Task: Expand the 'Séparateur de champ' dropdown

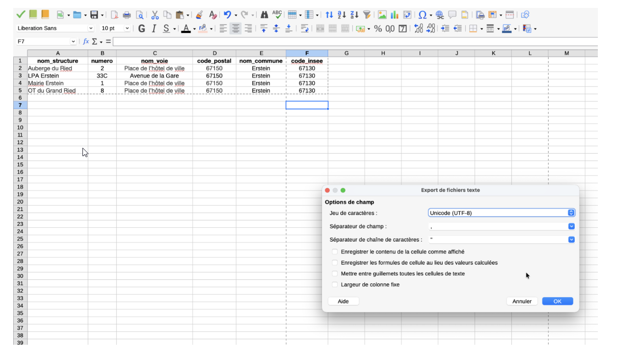Action: click(571, 226)
